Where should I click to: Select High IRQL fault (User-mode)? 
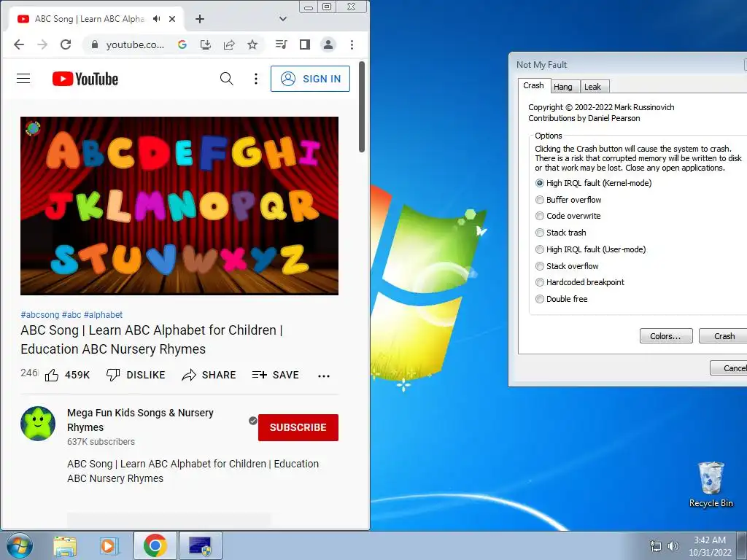(x=591, y=249)
